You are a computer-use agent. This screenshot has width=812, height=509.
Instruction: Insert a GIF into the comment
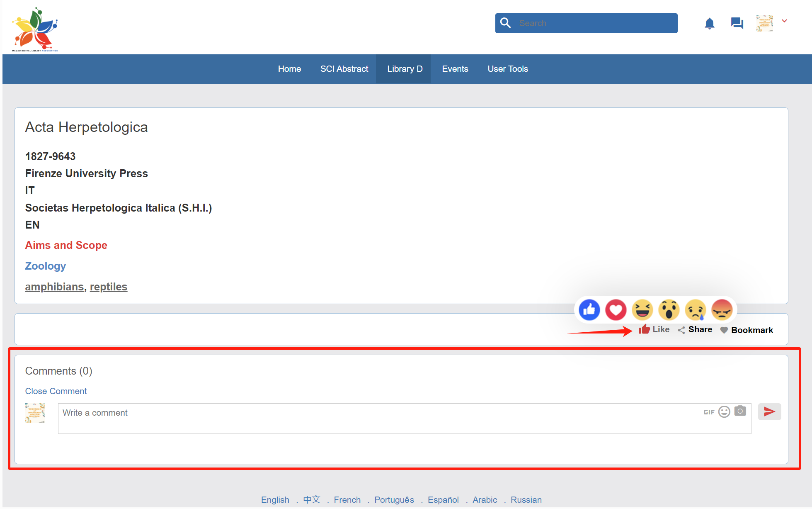pyautogui.click(x=709, y=412)
